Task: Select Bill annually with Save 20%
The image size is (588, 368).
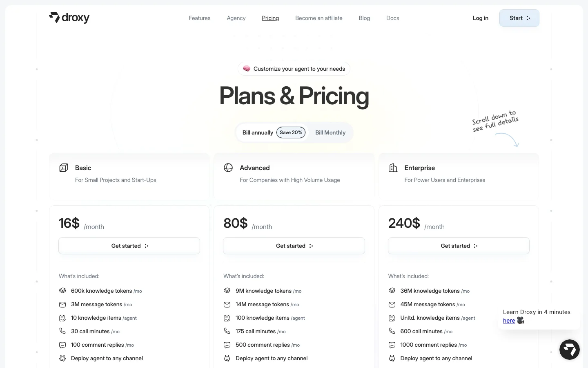Action: click(x=272, y=132)
